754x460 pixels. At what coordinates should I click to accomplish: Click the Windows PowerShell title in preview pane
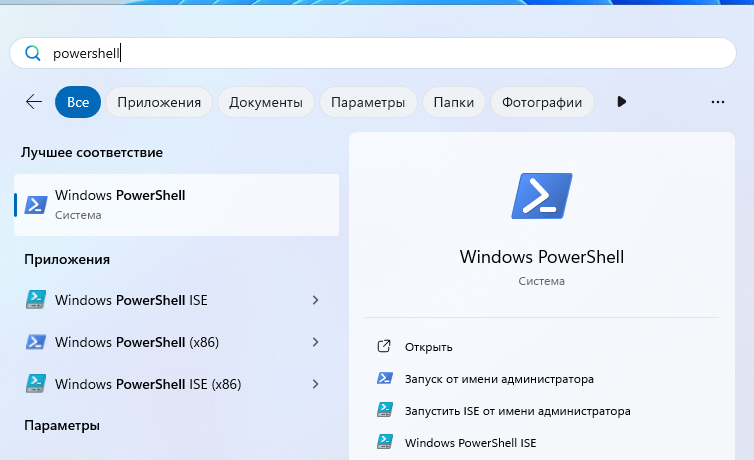(542, 257)
